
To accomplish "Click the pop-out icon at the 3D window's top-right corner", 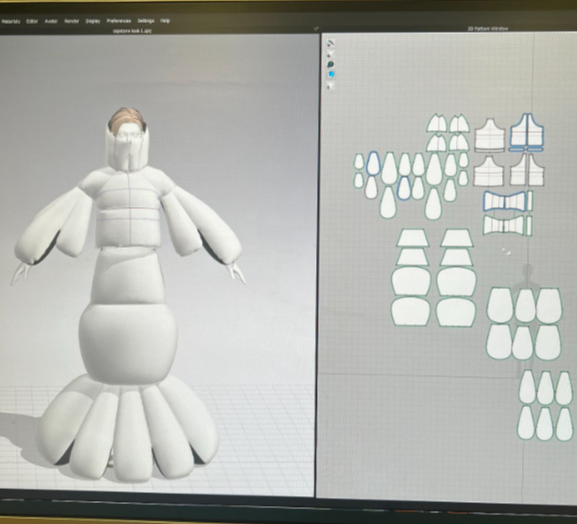I will tap(316, 28).
